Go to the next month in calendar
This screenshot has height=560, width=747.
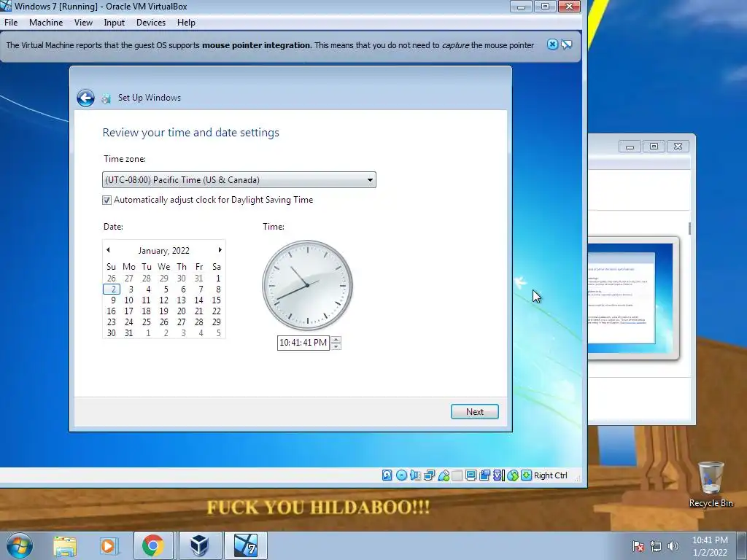click(220, 250)
